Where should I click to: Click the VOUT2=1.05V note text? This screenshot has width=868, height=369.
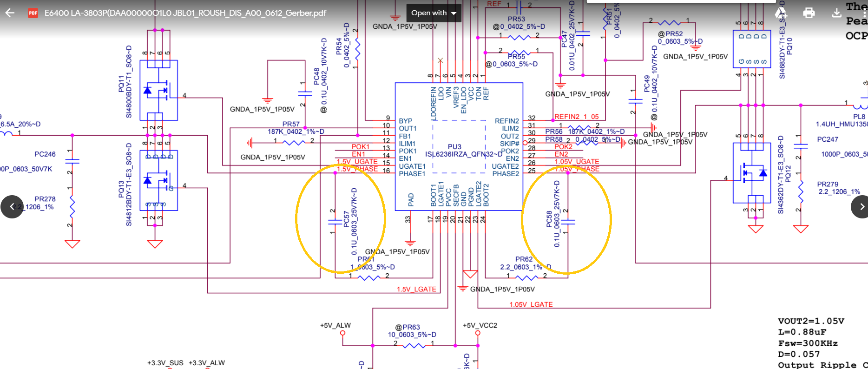[811, 321]
